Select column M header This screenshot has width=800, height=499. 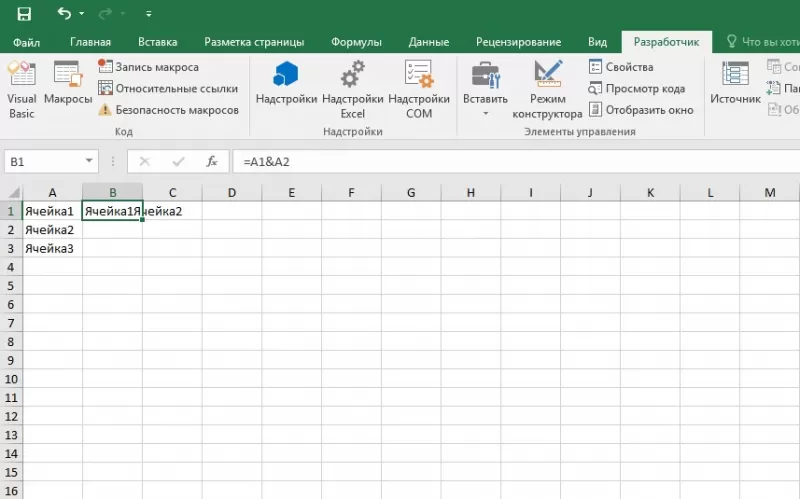tap(769, 192)
